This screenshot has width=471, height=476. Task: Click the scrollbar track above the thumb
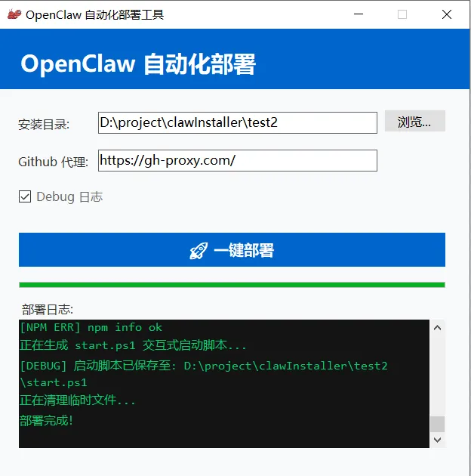coord(437,376)
